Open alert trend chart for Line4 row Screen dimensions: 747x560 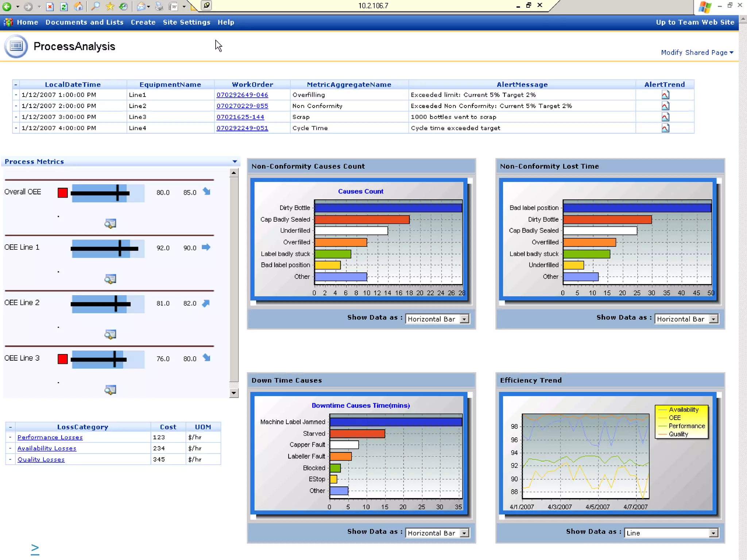coord(665,128)
